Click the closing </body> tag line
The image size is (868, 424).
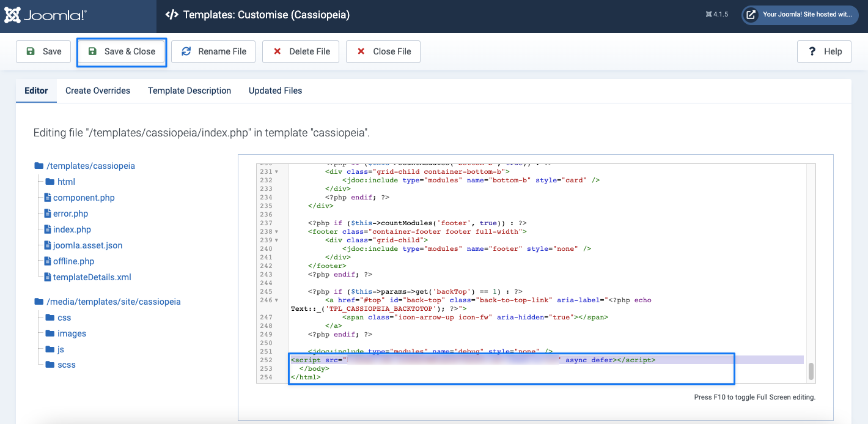click(314, 369)
